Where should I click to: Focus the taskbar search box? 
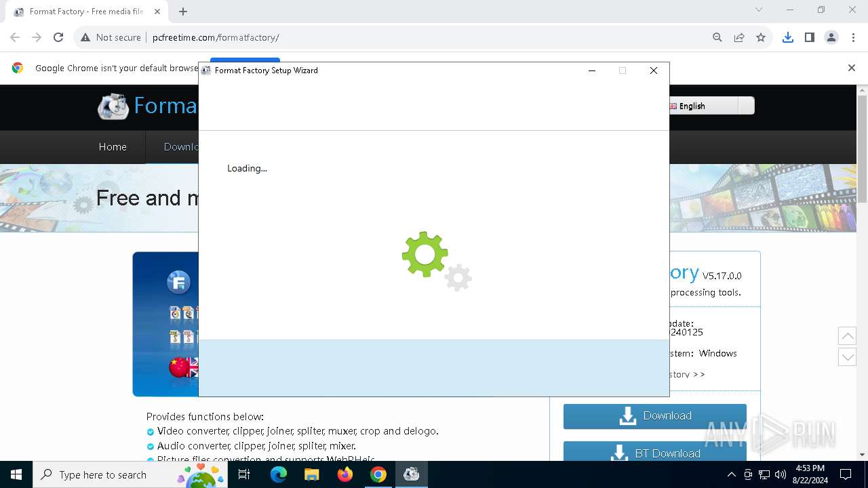130,474
